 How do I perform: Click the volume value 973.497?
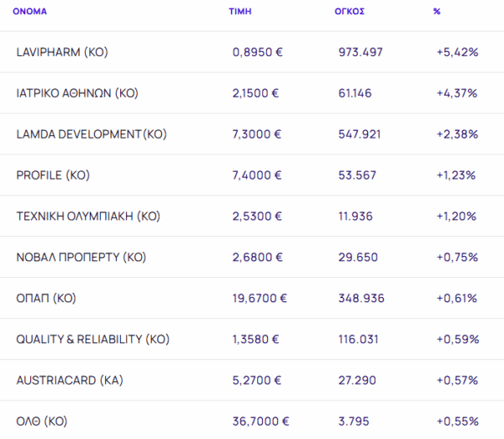click(x=360, y=52)
